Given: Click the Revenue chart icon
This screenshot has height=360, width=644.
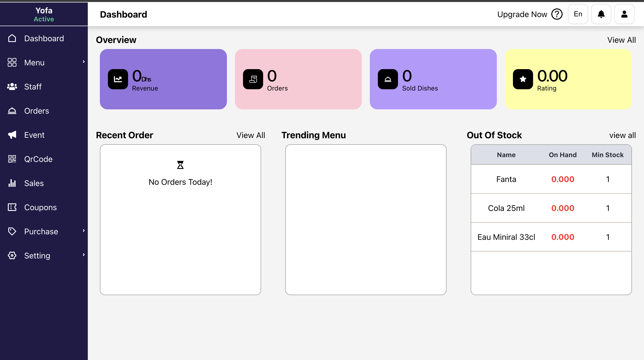Looking at the screenshot, I should (x=118, y=79).
